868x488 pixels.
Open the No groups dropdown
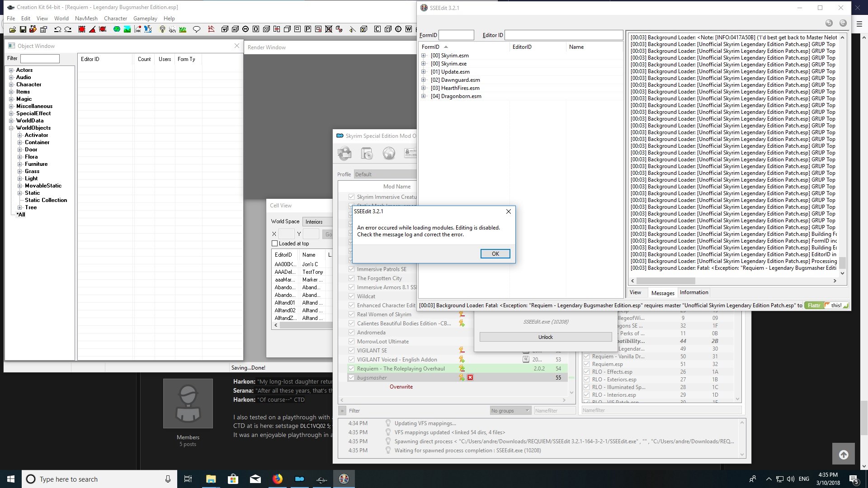coord(510,411)
